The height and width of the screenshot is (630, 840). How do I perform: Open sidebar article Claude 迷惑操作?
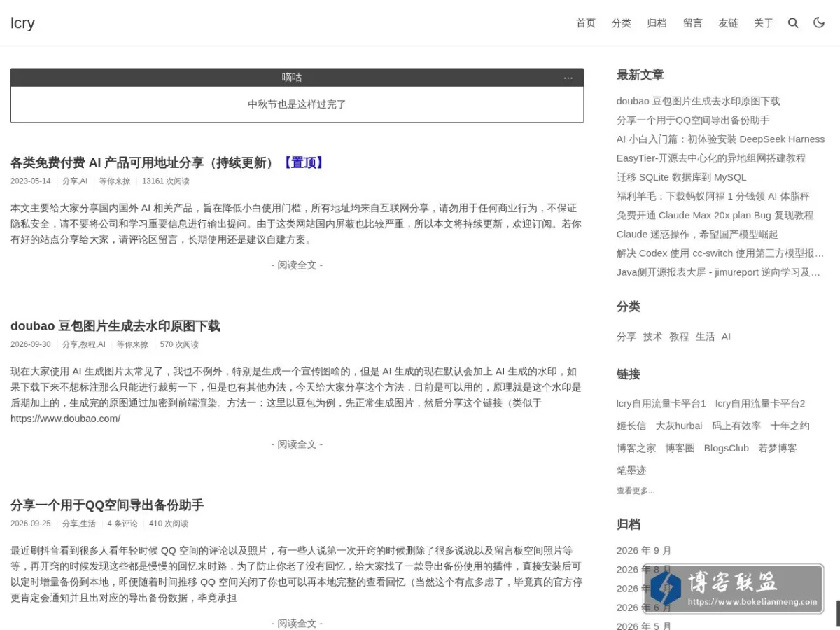(697, 234)
